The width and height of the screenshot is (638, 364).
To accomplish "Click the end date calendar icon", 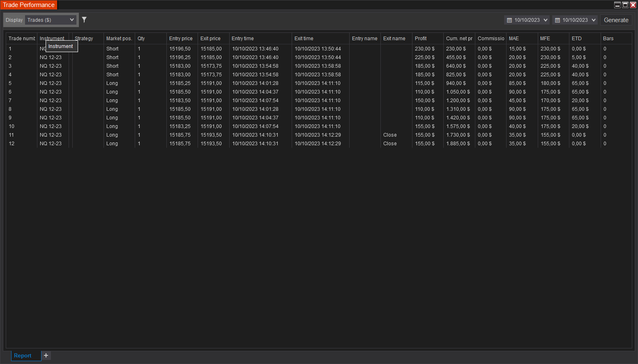I will click(x=557, y=20).
